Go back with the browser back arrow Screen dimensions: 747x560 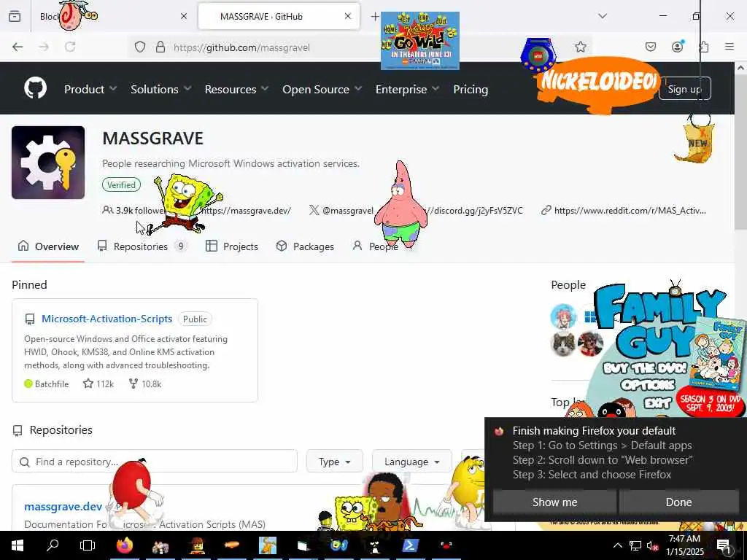point(18,47)
